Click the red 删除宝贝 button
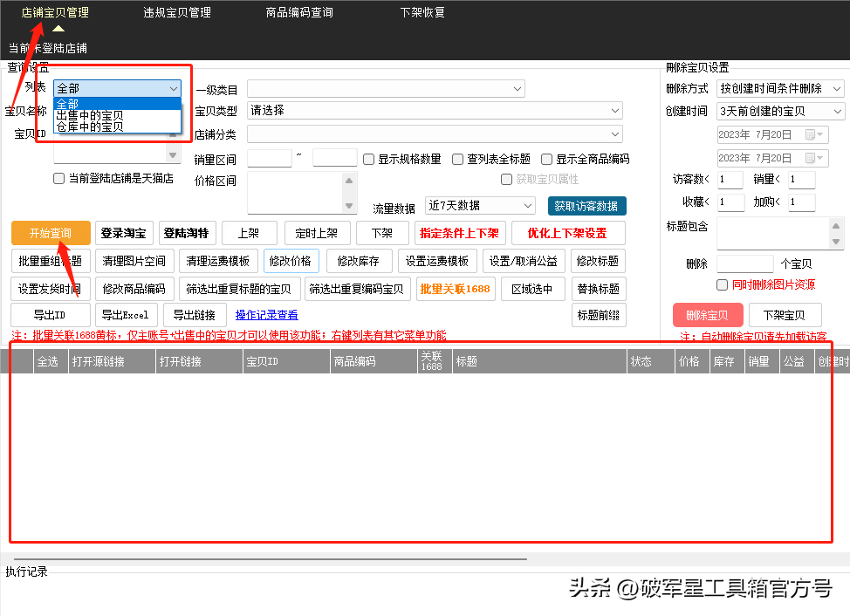This screenshot has height=616, width=850. (708, 315)
